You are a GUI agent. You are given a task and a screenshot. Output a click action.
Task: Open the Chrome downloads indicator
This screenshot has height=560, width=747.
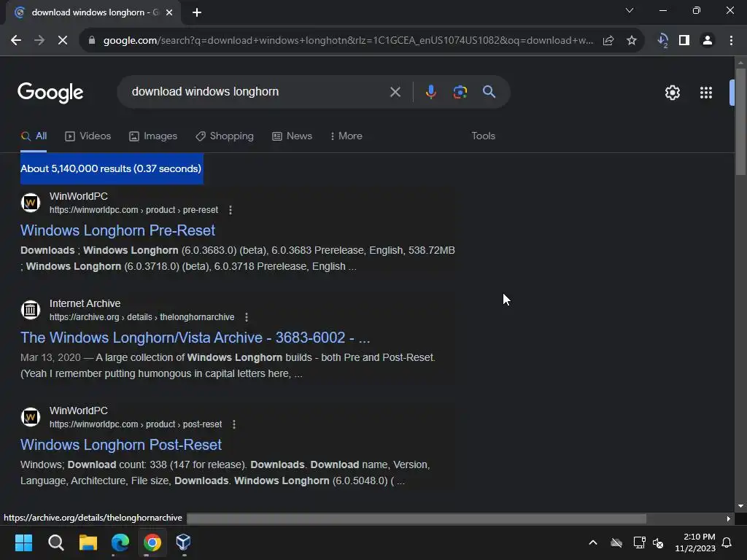pyautogui.click(x=662, y=41)
